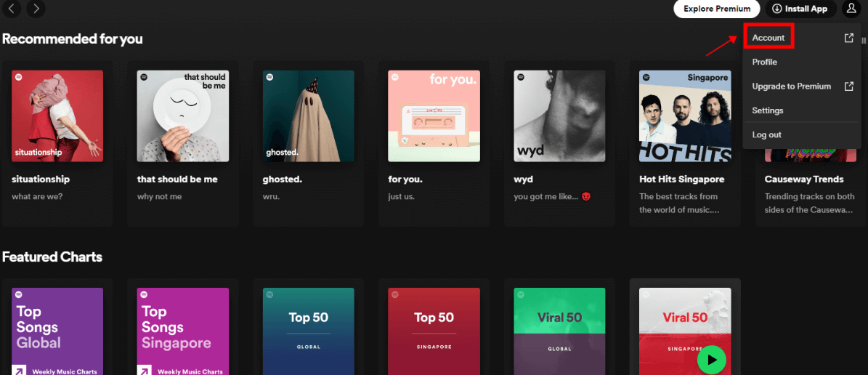Open the Hot Hits Singapore cover

(x=685, y=116)
